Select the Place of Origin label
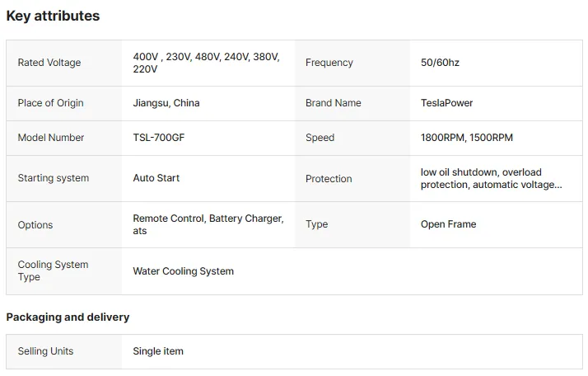 (x=50, y=103)
